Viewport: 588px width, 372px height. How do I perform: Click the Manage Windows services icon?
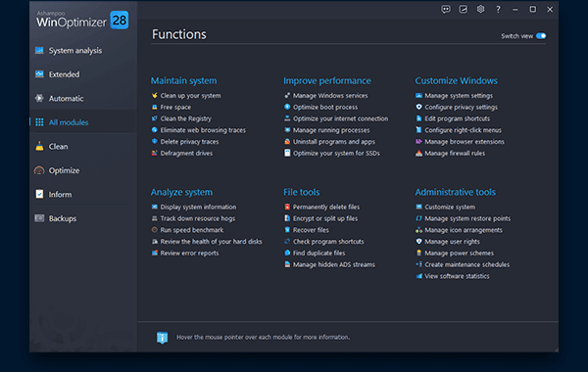pos(287,96)
